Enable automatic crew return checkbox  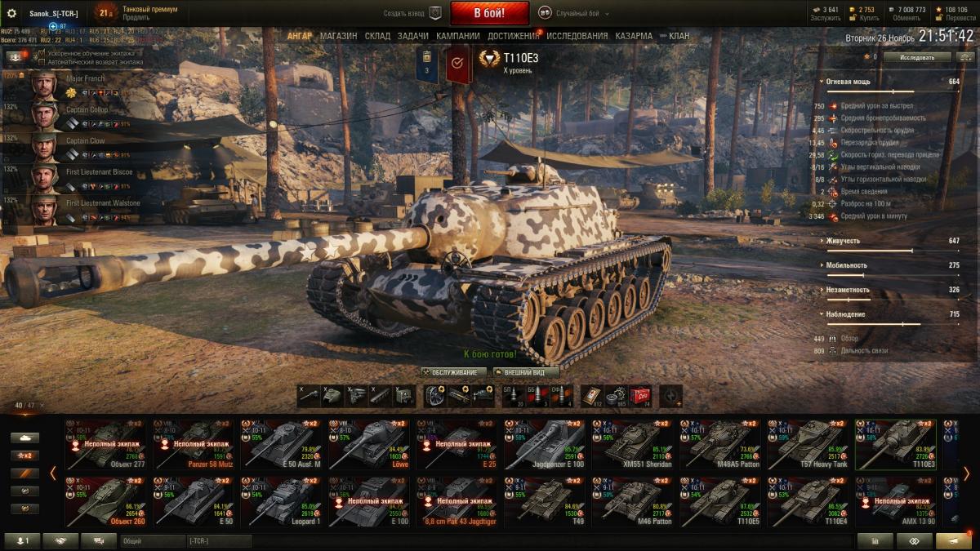[x=41, y=61]
